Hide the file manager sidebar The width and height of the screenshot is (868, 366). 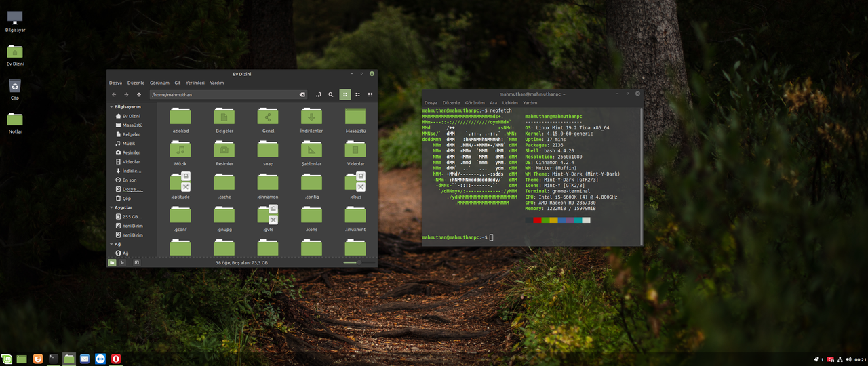point(136,262)
